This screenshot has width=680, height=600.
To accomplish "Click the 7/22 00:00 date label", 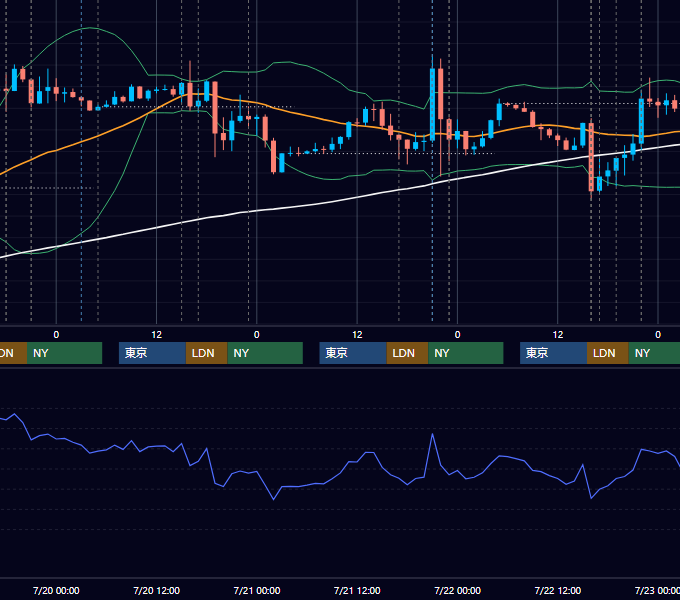I will click(458, 590).
